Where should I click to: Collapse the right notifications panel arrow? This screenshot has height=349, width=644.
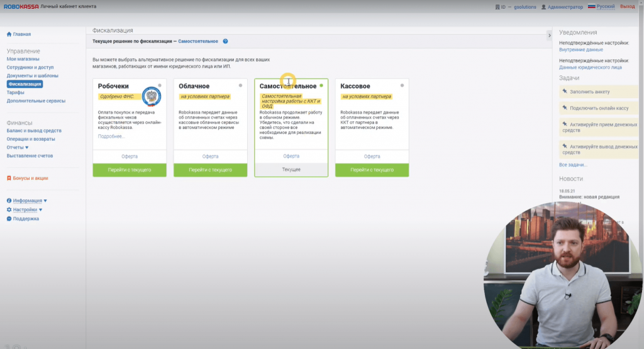click(x=549, y=35)
